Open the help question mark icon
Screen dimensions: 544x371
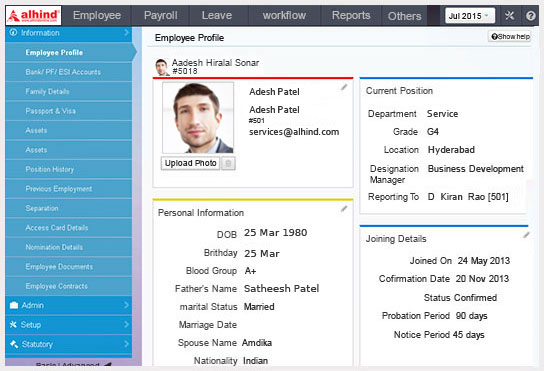tap(530, 16)
